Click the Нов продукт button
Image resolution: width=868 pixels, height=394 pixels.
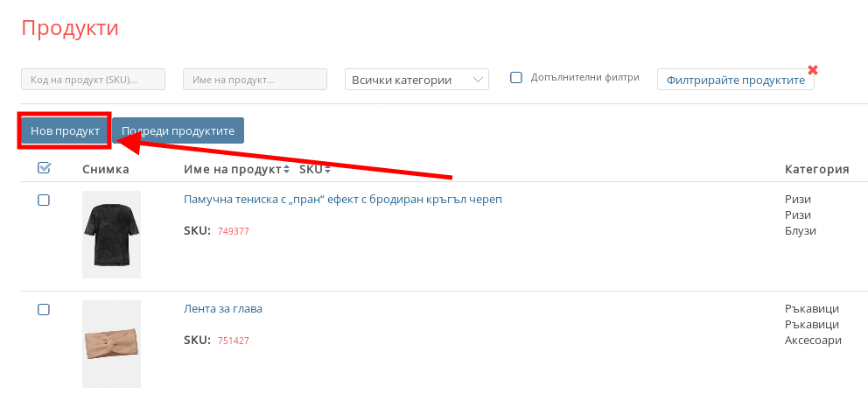coord(65,130)
